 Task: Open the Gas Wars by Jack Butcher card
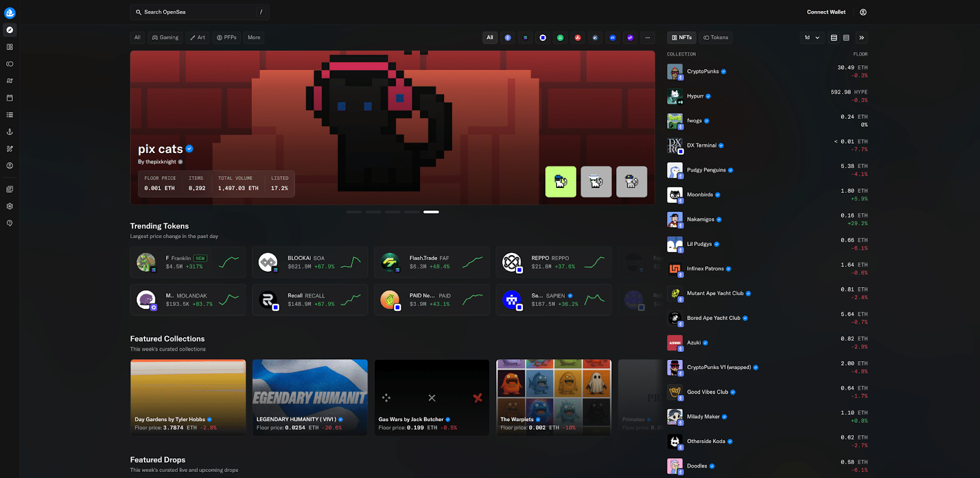(432, 397)
